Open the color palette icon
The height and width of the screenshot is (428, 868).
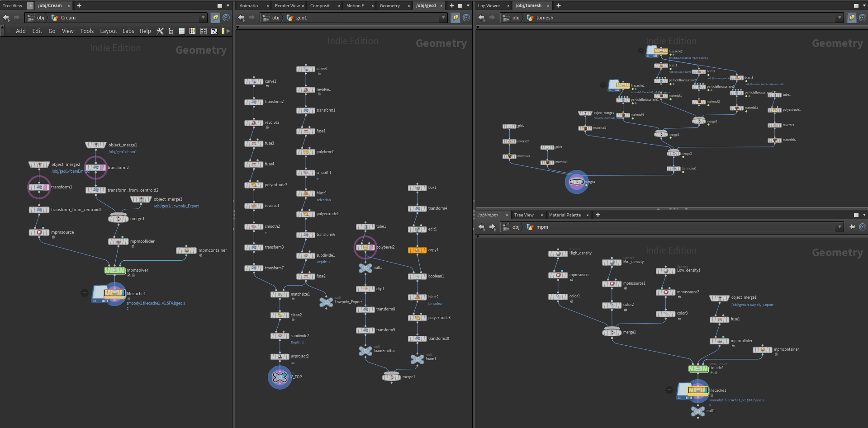coord(193,31)
